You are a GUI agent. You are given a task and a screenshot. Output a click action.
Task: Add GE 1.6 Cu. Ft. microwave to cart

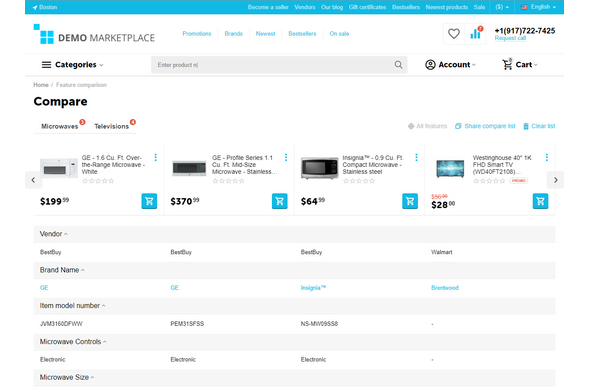149,201
